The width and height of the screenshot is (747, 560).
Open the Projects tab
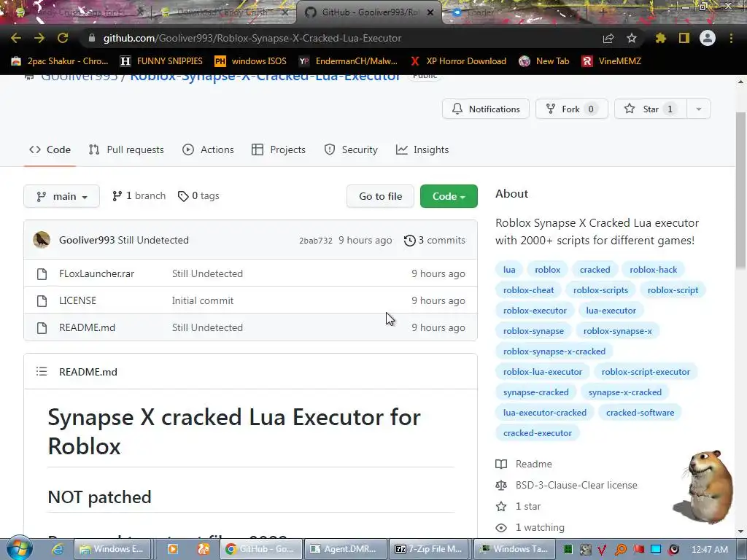click(x=279, y=149)
